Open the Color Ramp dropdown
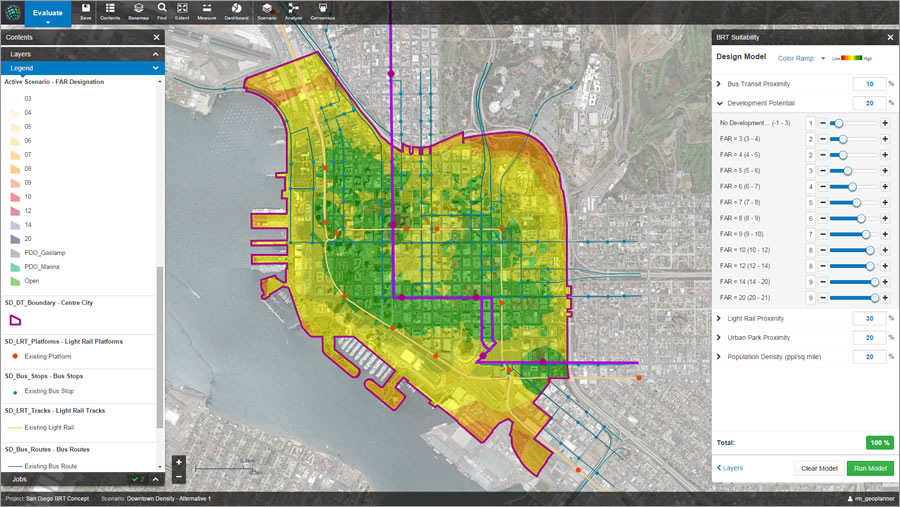Screen dimensions: 900x507 (823, 58)
